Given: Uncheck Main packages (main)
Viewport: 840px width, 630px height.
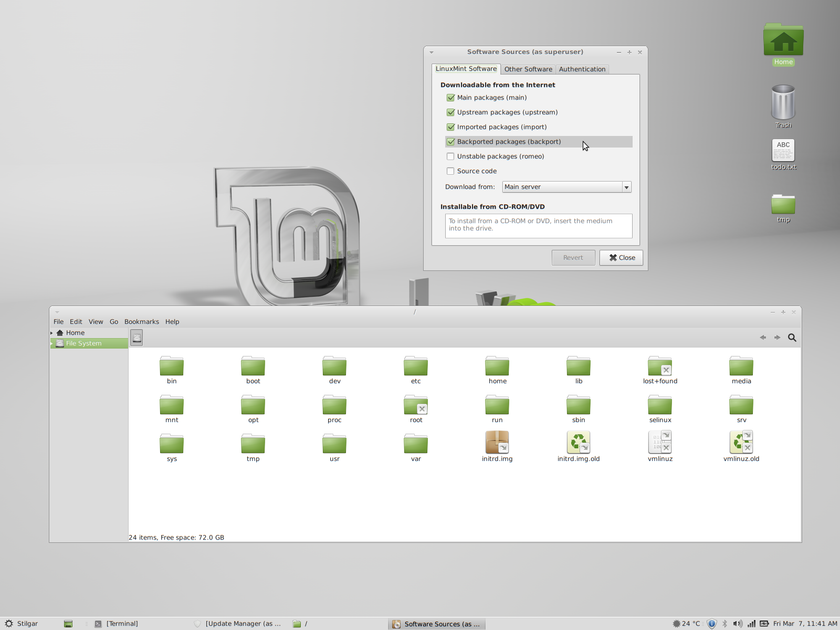Looking at the screenshot, I should (450, 98).
